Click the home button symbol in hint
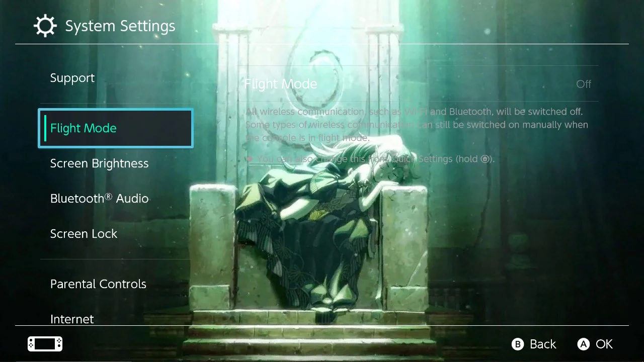Viewport: 644px width, 362px height. 485,159
